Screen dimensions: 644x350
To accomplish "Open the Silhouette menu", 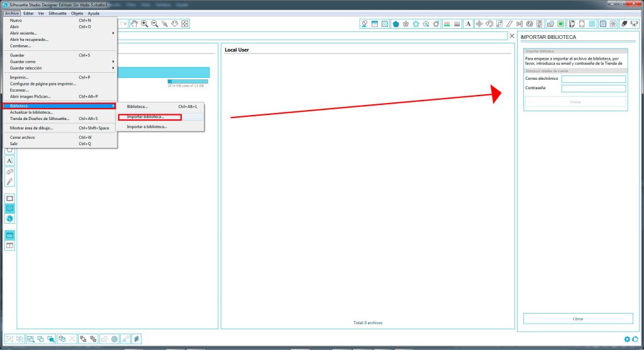I will pyautogui.click(x=57, y=13).
